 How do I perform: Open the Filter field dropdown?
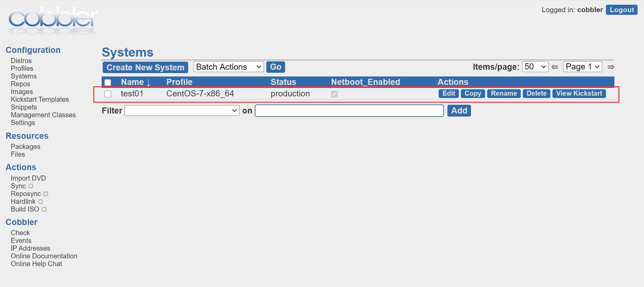(182, 110)
